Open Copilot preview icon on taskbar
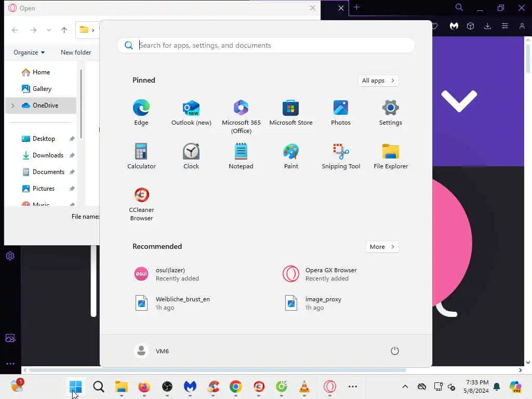 (515, 387)
